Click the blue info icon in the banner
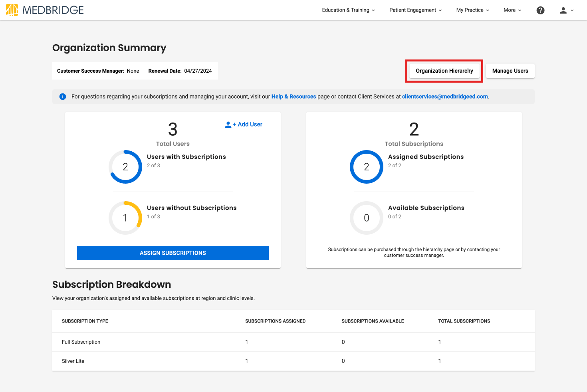 click(x=63, y=97)
